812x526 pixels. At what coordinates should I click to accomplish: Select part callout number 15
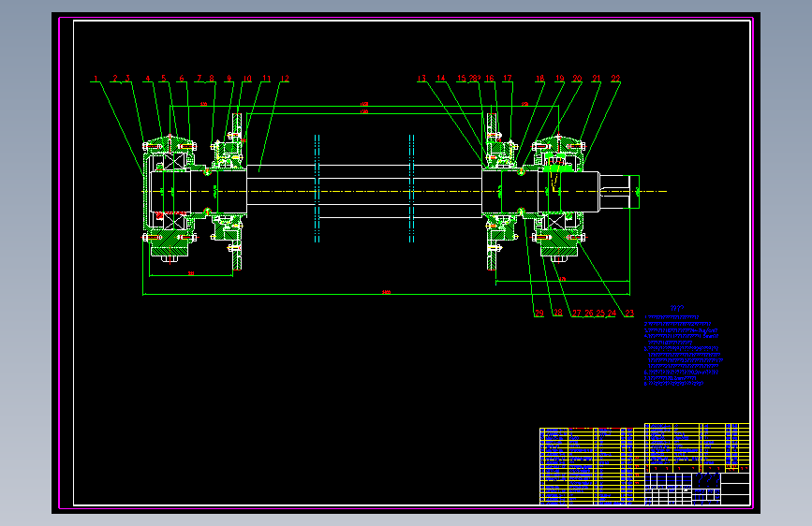click(462, 79)
